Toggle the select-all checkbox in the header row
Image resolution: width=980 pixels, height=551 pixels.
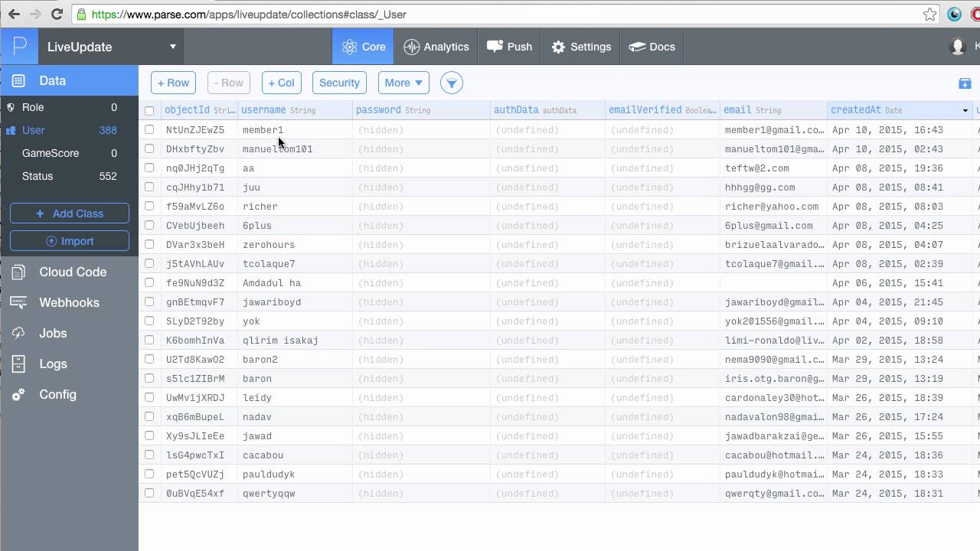(x=149, y=110)
